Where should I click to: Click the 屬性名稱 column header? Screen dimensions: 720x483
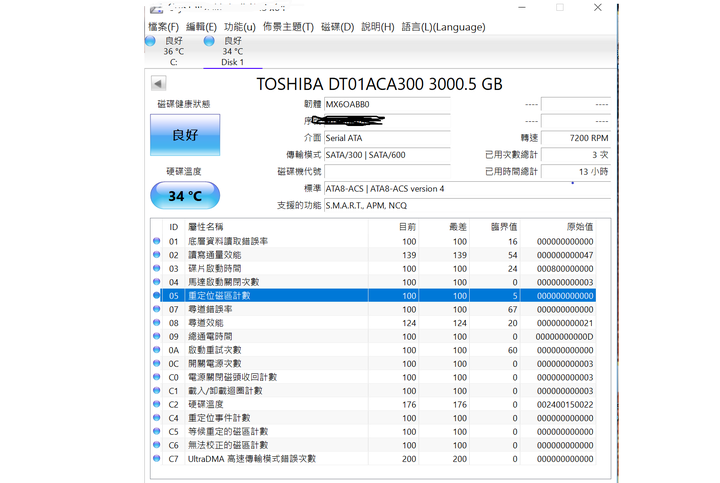276,227
